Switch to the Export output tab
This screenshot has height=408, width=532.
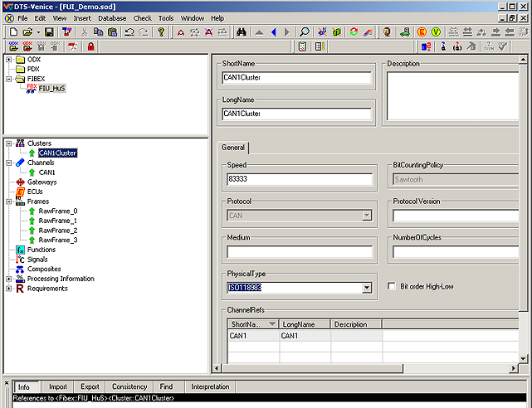[x=90, y=386]
